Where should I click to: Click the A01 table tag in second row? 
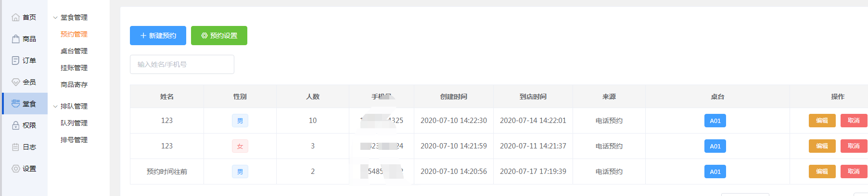click(715, 146)
